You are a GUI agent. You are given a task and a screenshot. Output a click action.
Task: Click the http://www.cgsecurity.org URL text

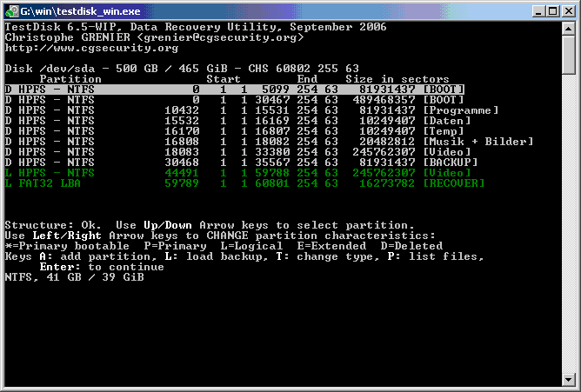pos(91,48)
